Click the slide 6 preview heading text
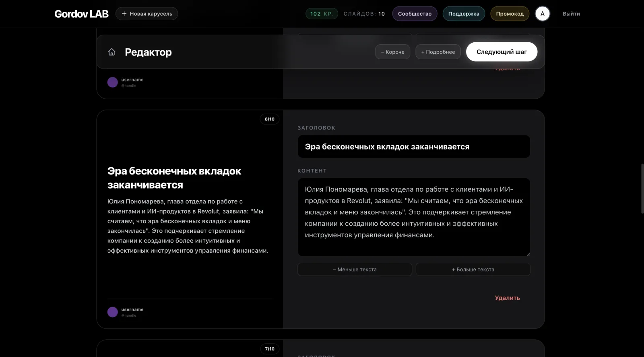644x357 pixels. click(174, 178)
